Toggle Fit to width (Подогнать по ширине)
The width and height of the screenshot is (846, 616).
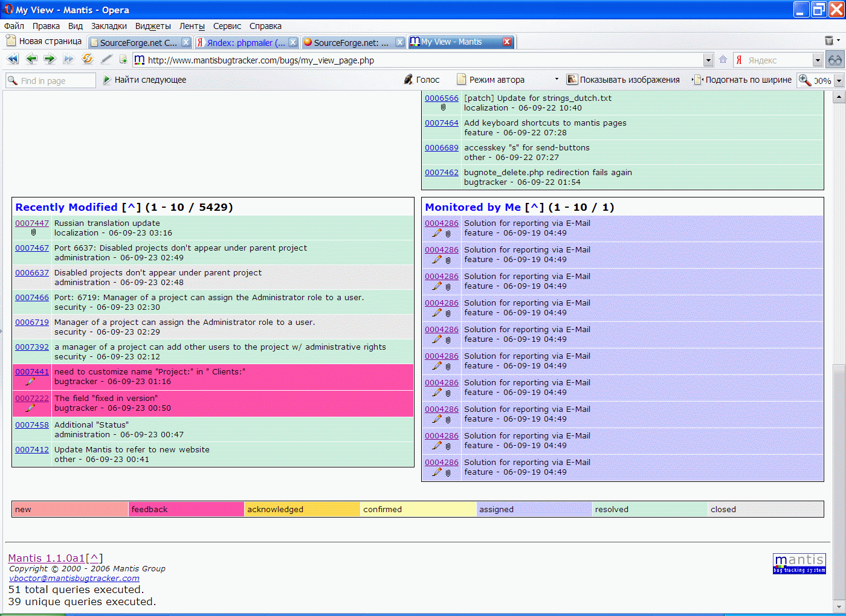[x=742, y=80]
